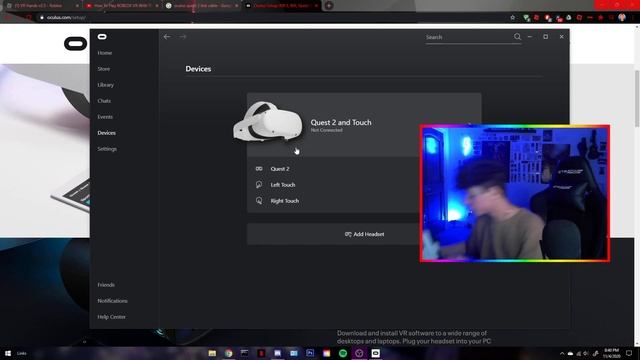
Task: Switch to the Google search browser tab
Action: point(202,6)
